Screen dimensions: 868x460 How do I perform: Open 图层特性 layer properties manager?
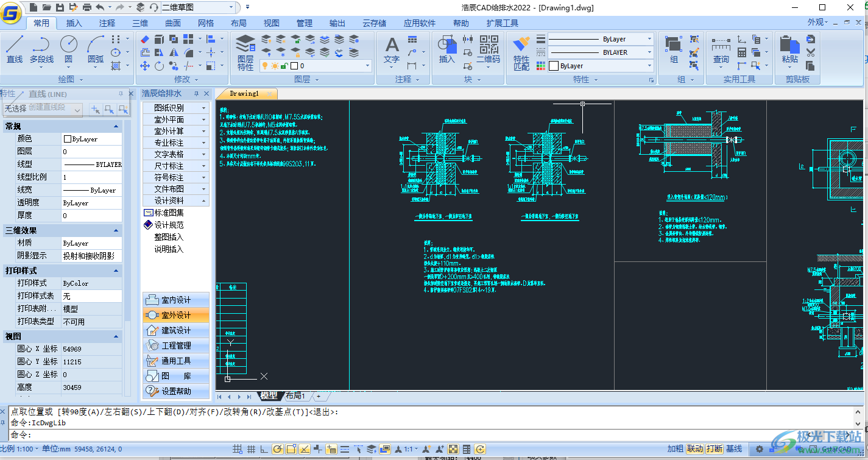(x=245, y=52)
